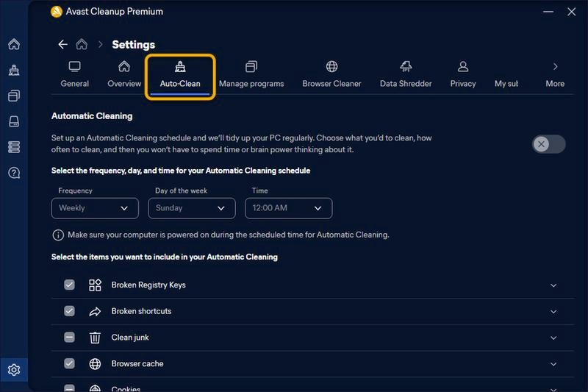The image size is (588, 392).
Task: Click the Clean junk trash icon
Action: pos(95,338)
